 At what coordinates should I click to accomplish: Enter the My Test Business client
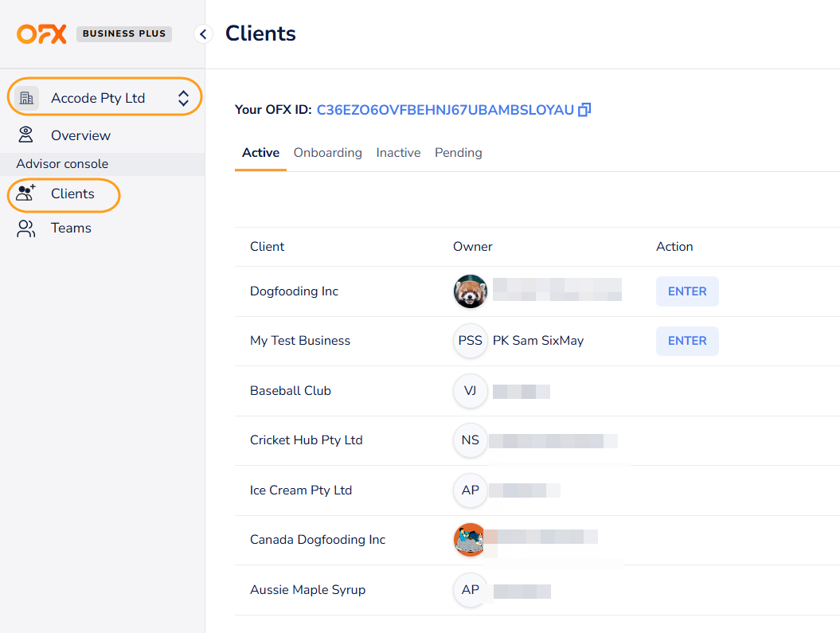tap(687, 341)
